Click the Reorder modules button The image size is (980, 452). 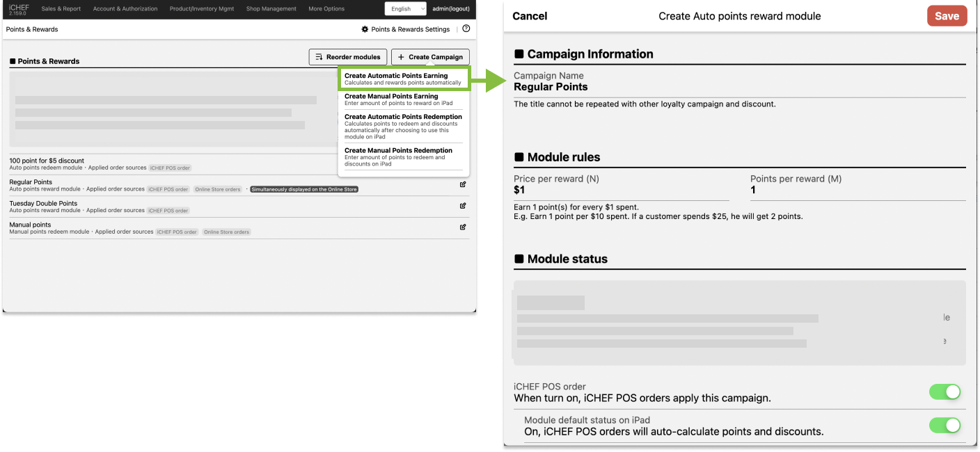[347, 57]
